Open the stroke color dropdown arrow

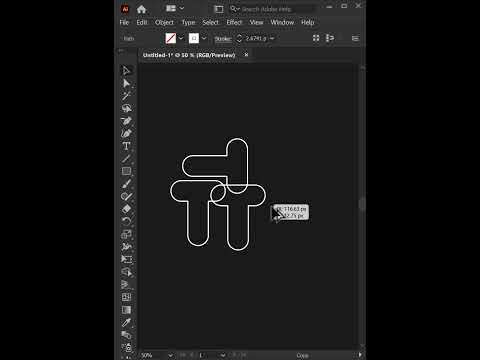tap(204, 38)
